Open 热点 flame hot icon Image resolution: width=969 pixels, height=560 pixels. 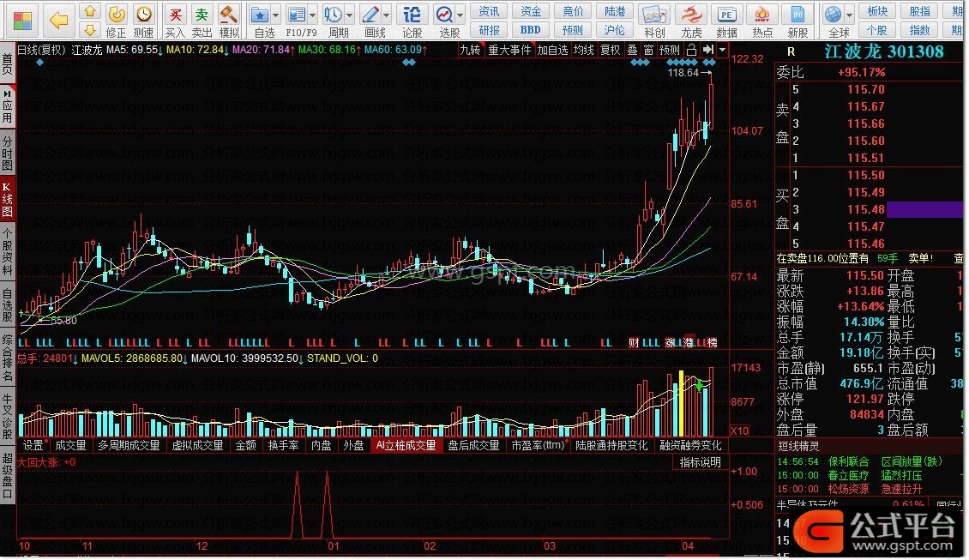pyautogui.click(x=762, y=15)
